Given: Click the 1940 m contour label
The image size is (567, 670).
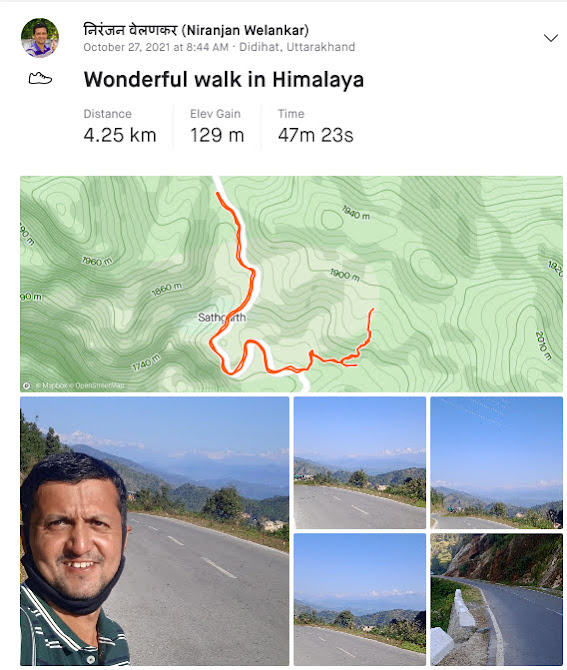Looking at the screenshot, I should click(x=356, y=212).
